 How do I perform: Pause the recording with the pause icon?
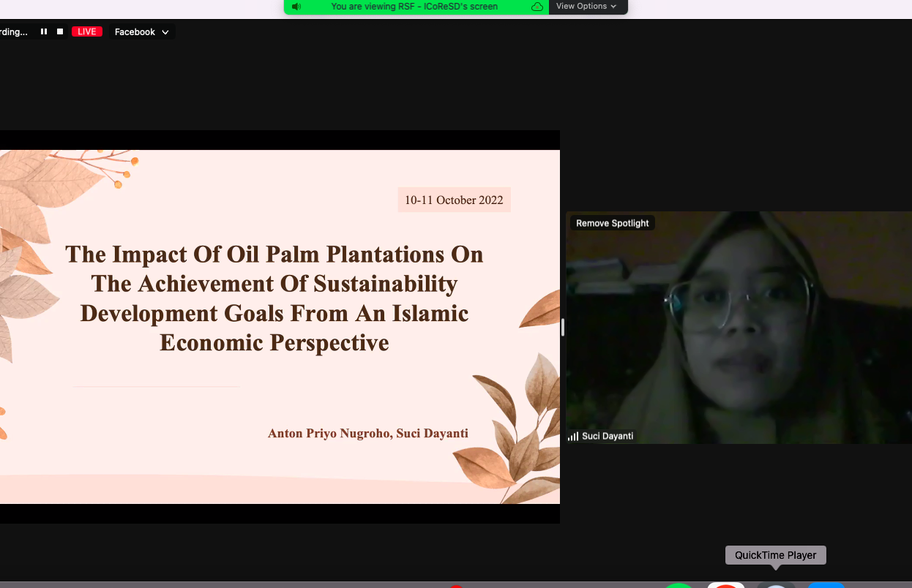pyautogui.click(x=44, y=31)
